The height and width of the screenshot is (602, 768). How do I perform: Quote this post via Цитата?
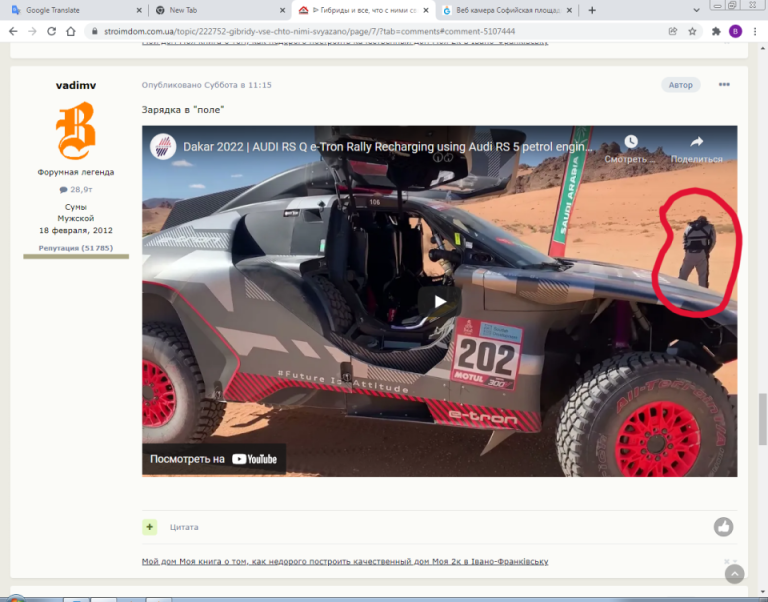[x=184, y=527]
